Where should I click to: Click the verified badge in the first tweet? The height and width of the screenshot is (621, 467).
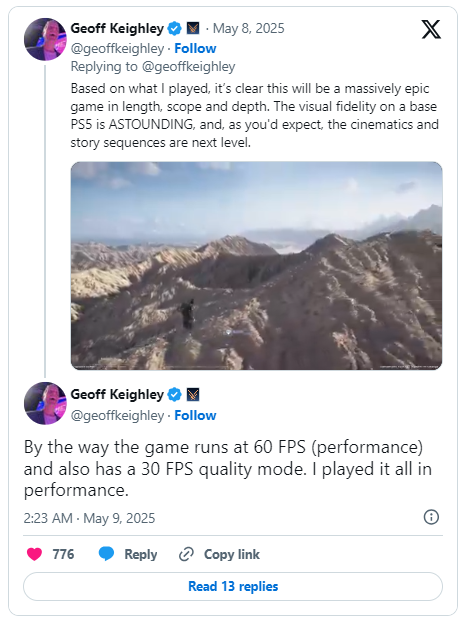(x=174, y=29)
